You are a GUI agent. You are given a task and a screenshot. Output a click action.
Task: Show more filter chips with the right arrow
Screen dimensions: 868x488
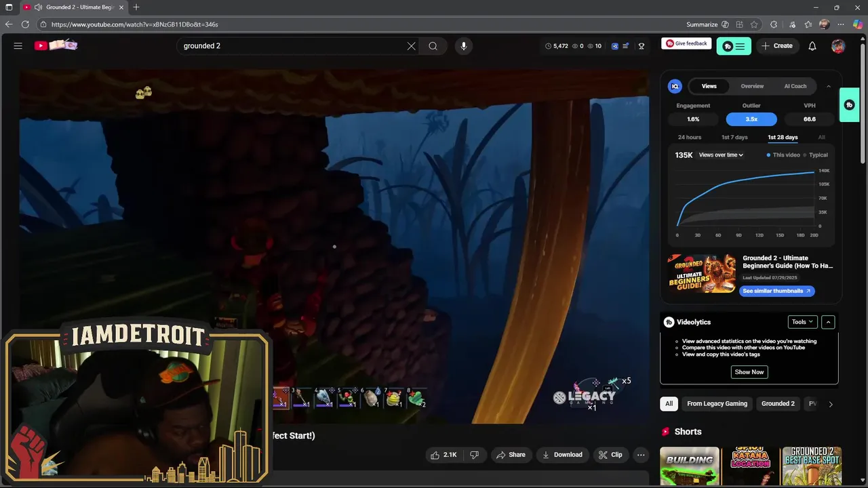click(830, 404)
